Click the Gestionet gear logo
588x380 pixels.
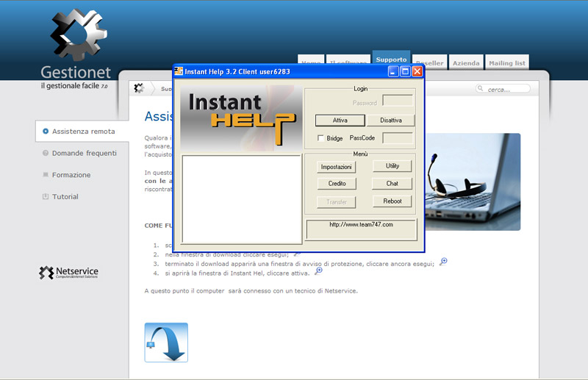(x=79, y=35)
